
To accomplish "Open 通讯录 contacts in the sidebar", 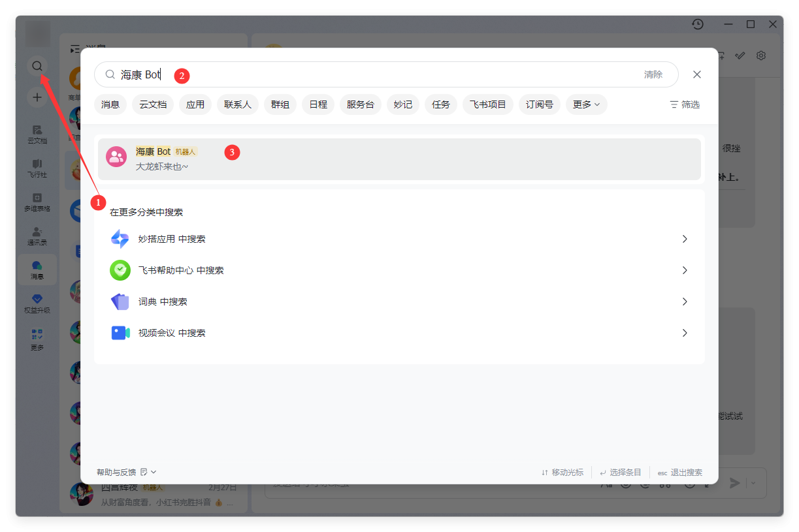I will [x=37, y=236].
